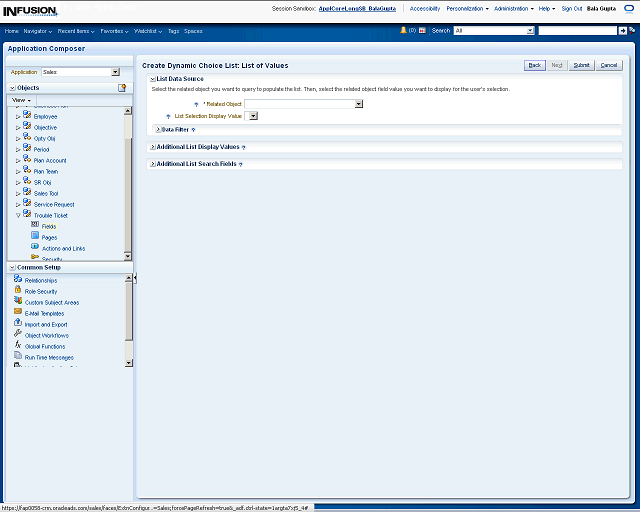
Task: Open Role Security from Common Setup
Action: (x=40, y=291)
